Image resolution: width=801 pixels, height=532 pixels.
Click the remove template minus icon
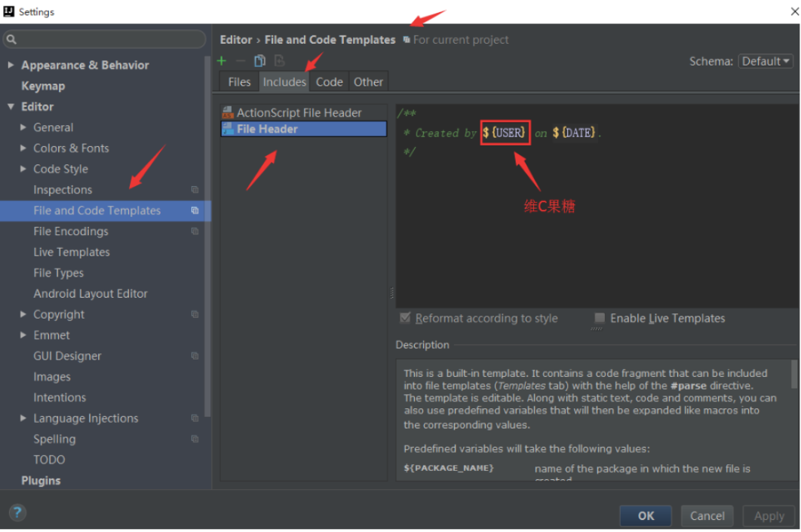point(241,61)
